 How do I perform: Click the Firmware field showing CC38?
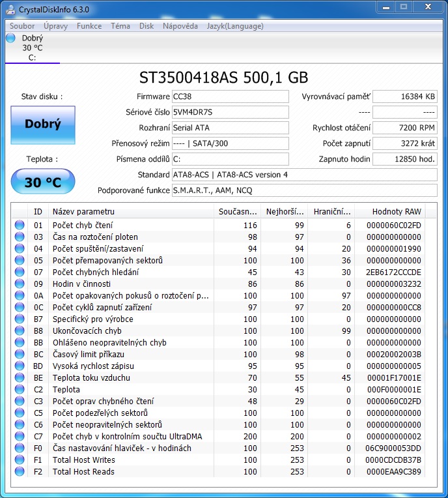pos(230,96)
